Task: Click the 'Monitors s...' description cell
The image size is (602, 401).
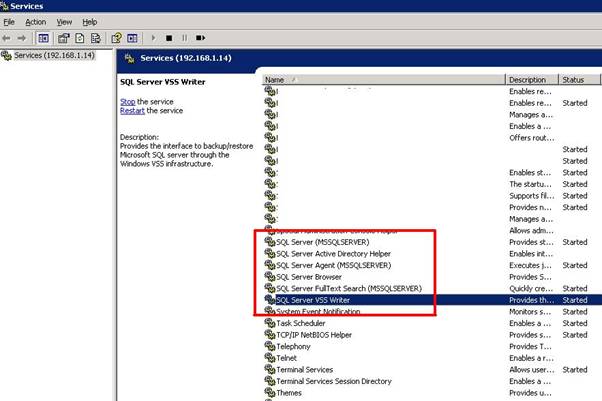Action: coord(530,312)
